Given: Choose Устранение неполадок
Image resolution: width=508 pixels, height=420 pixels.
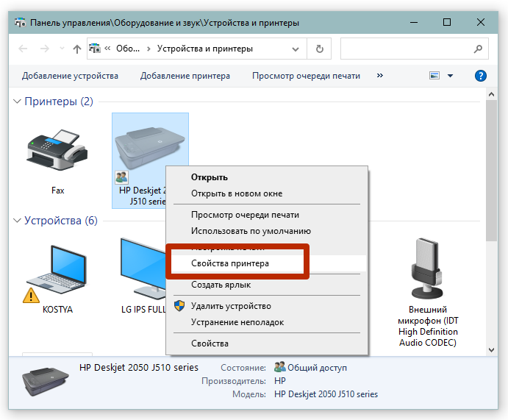Looking at the screenshot, I should 237,322.
